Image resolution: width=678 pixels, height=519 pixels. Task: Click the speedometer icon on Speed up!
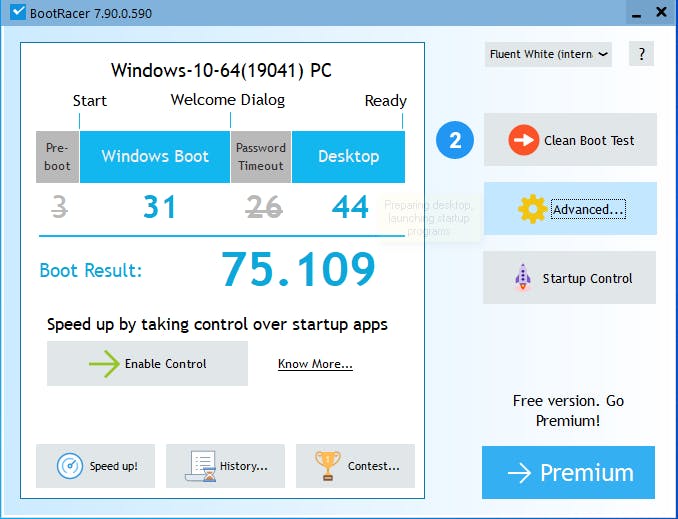point(70,466)
